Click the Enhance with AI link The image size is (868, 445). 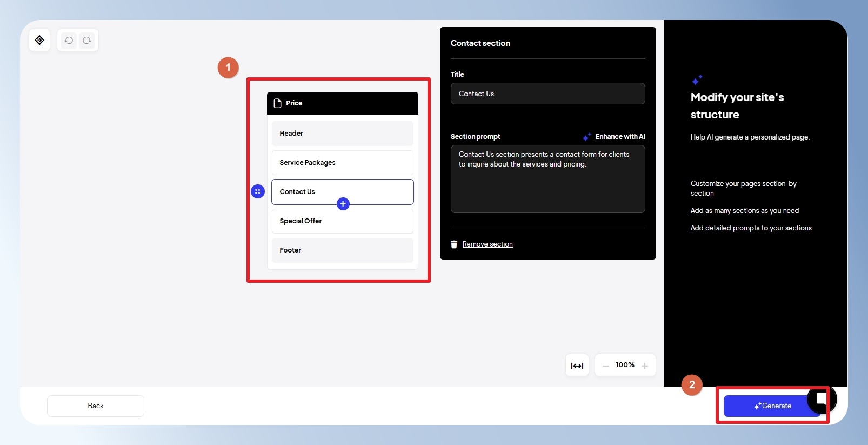tap(620, 137)
